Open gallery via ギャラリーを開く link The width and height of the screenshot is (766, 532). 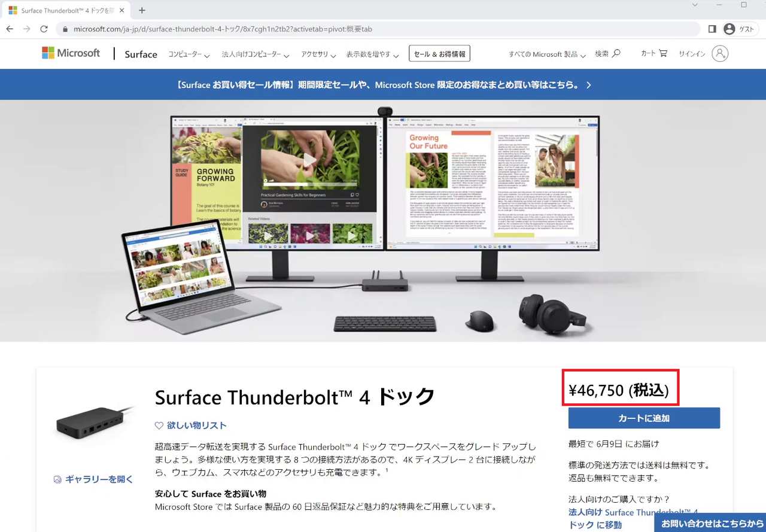93,479
